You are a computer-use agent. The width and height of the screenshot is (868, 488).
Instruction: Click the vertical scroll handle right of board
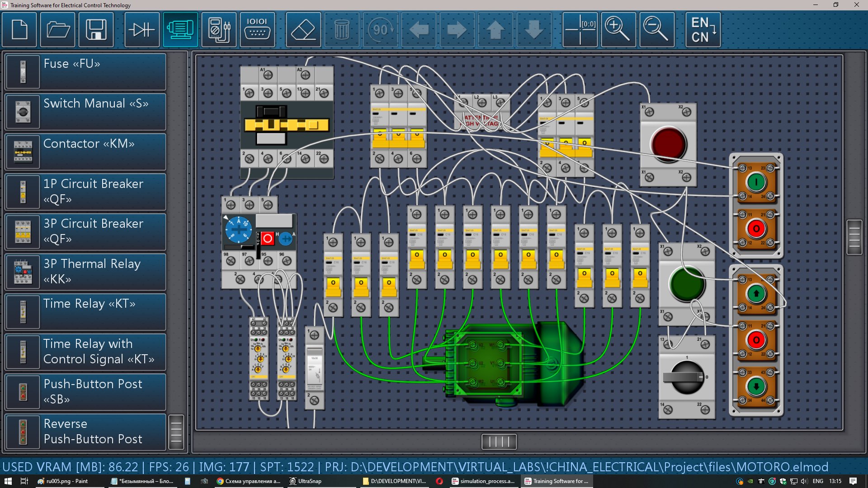click(x=854, y=237)
